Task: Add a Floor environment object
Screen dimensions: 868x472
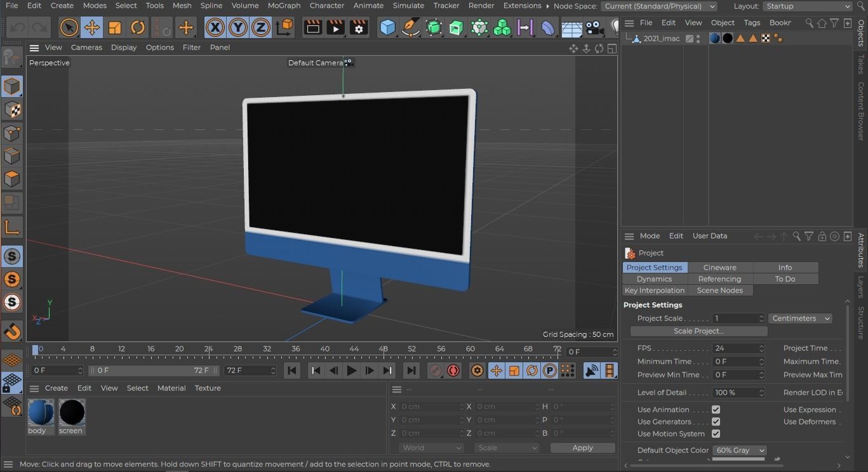Action: pos(571,27)
